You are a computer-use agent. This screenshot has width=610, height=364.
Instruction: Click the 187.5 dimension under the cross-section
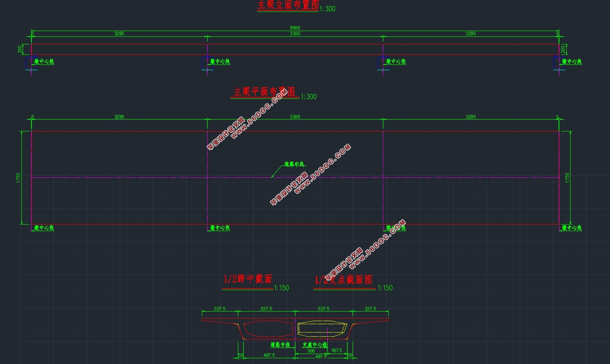coord(337,351)
